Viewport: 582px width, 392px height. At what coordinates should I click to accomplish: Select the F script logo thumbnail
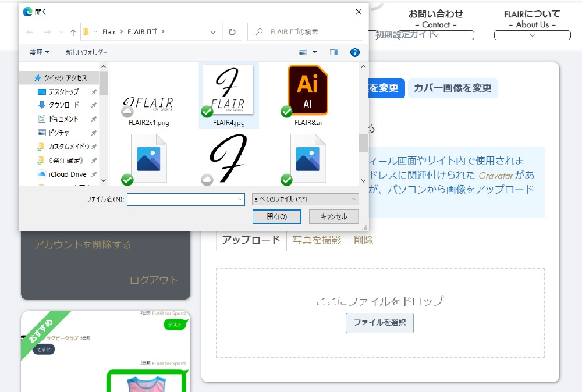click(x=228, y=159)
